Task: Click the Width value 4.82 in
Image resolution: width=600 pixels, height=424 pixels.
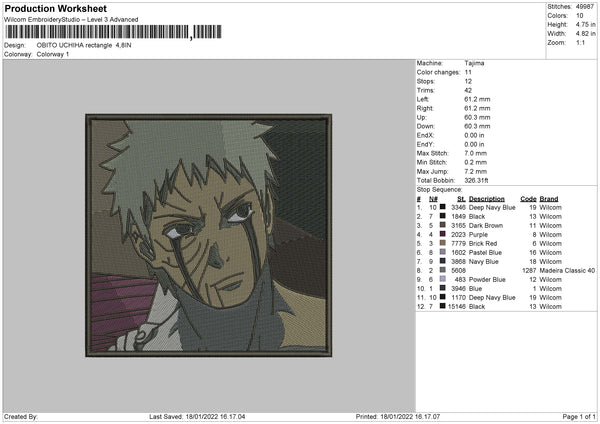Action: [585, 34]
